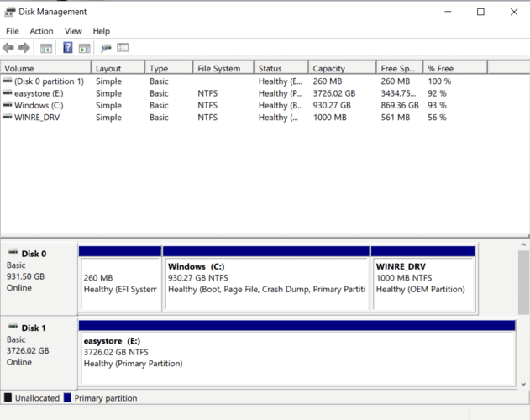
Task: Select the drive icon beside WINRE_DRV row
Action: point(8,117)
